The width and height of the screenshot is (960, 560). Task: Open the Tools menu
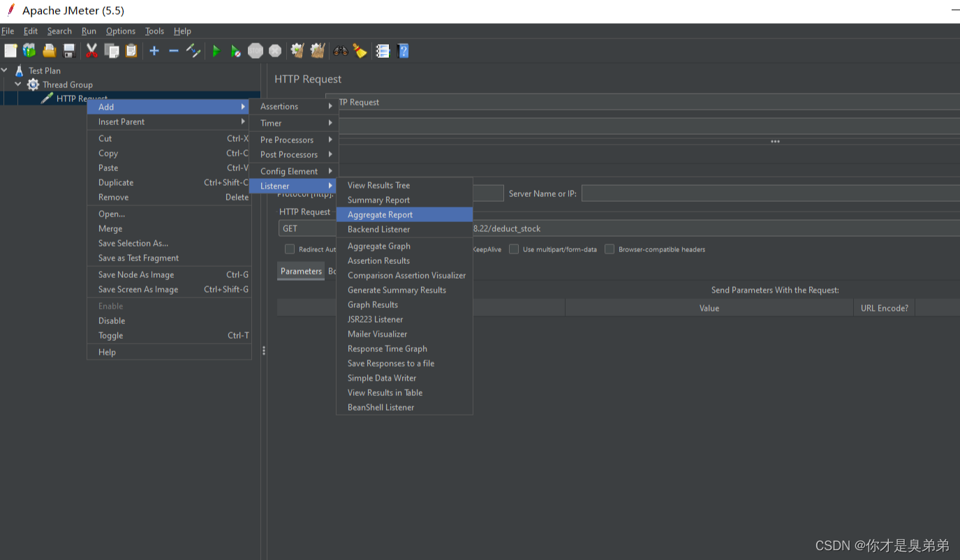pyautogui.click(x=154, y=31)
